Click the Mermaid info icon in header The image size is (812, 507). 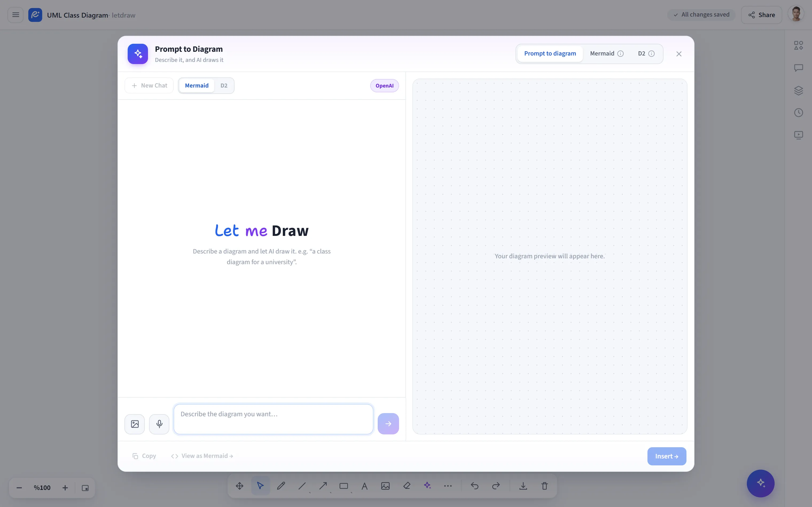[x=620, y=54]
